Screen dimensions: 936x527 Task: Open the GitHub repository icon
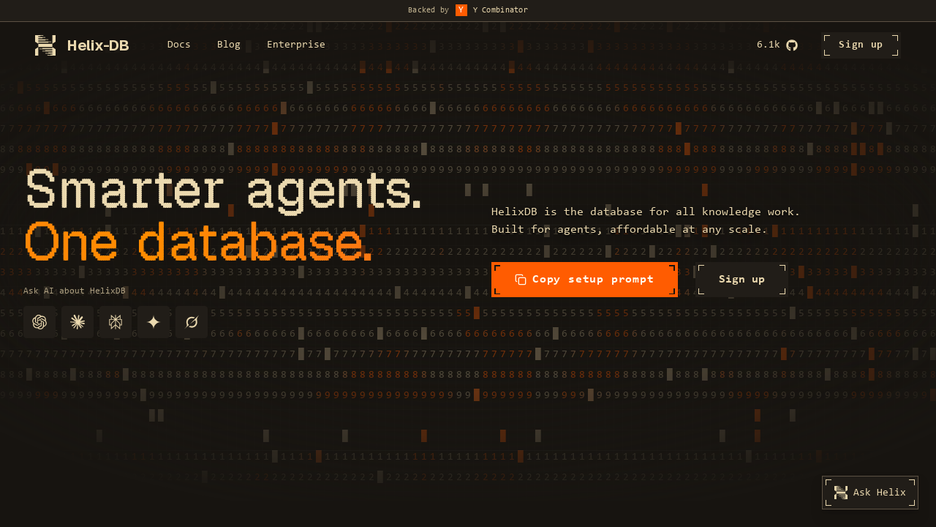pos(792,45)
